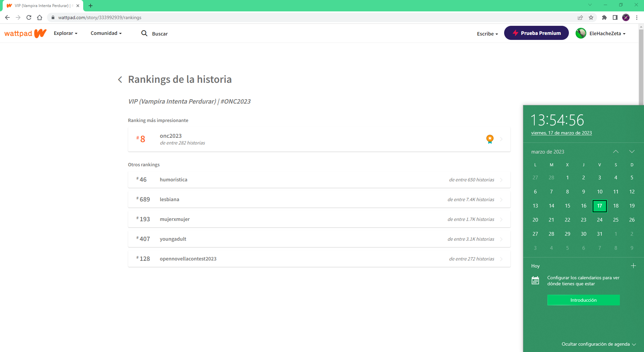
Task: Click the address bar URL
Action: 100,17
